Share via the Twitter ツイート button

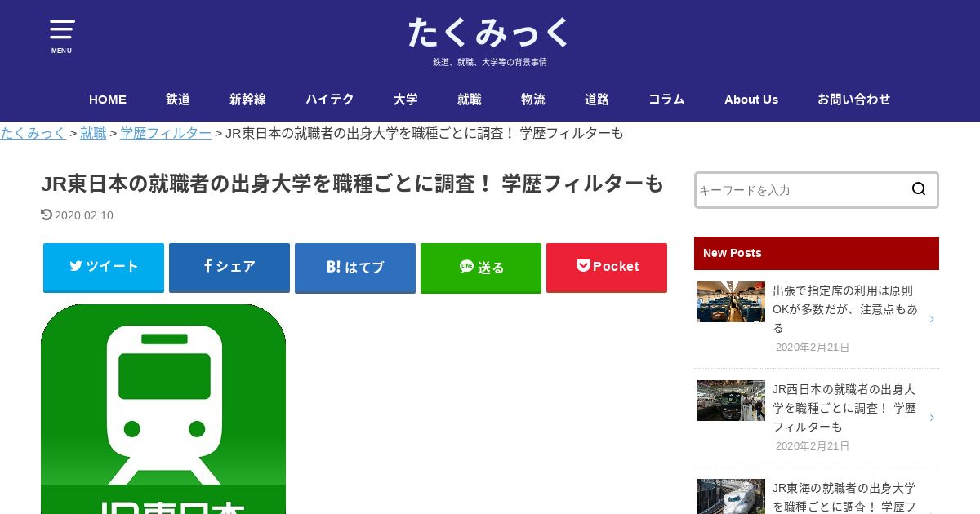pos(104,267)
